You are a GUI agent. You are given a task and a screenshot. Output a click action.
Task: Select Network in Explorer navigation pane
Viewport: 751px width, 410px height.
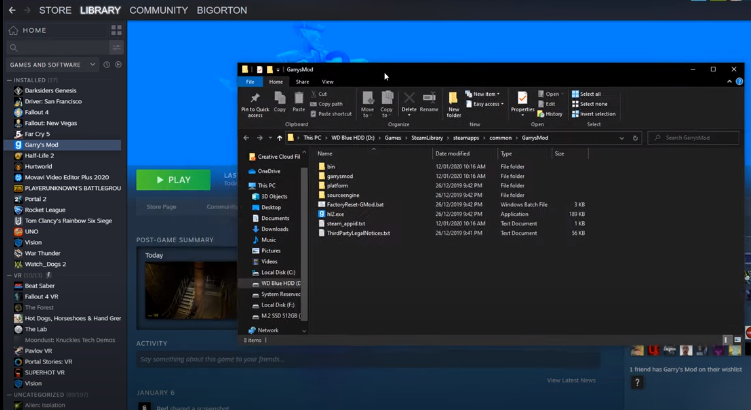268,330
